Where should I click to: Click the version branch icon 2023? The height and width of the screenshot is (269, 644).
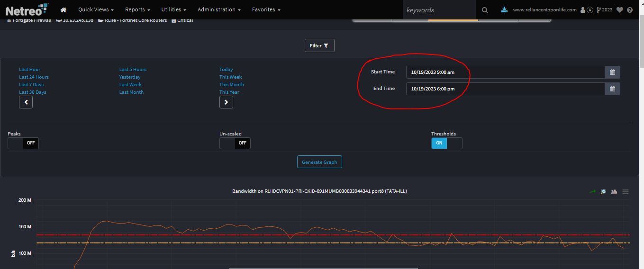pos(605,10)
